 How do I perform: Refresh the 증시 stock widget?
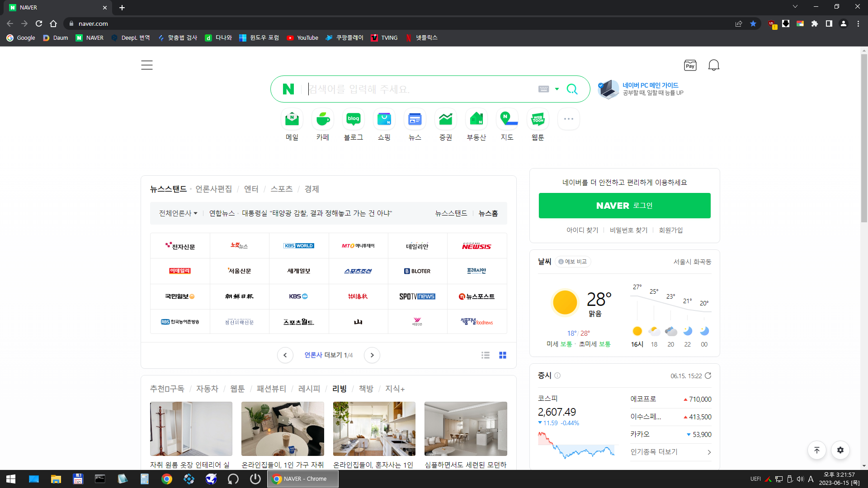(708, 375)
